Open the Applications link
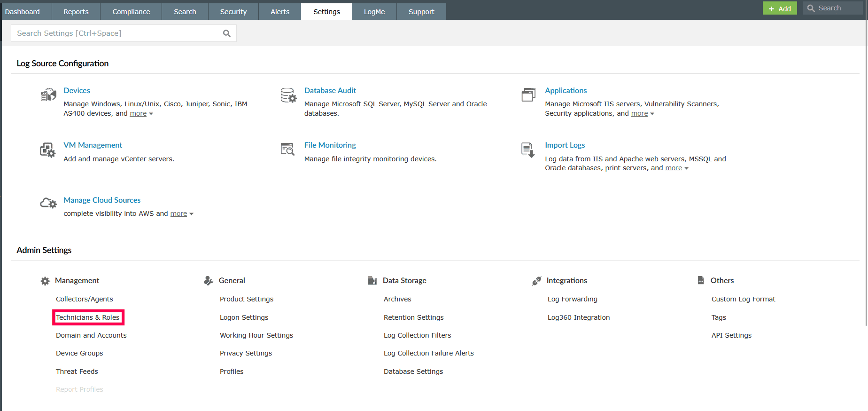This screenshot has width=868, height=411. [x=566, y=90]
